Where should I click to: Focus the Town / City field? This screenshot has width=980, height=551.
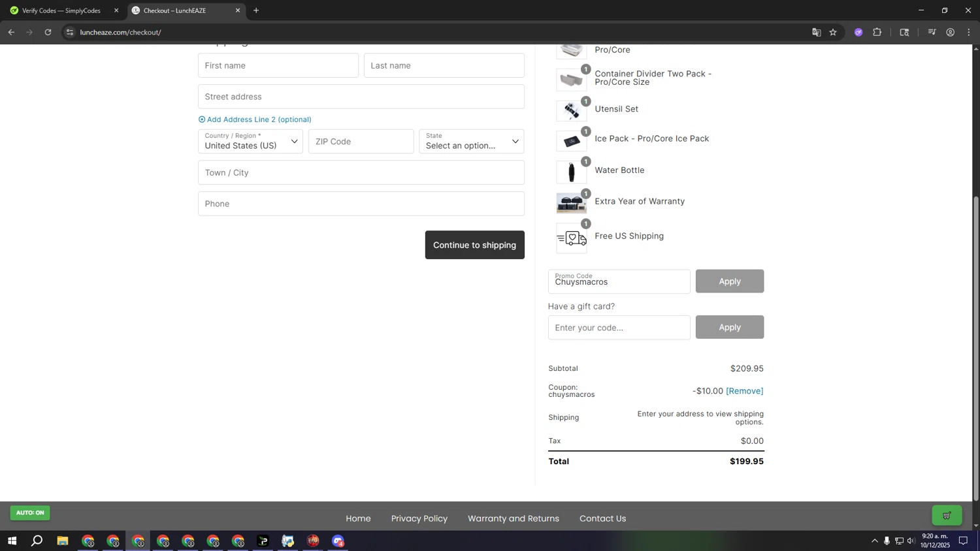361,172
